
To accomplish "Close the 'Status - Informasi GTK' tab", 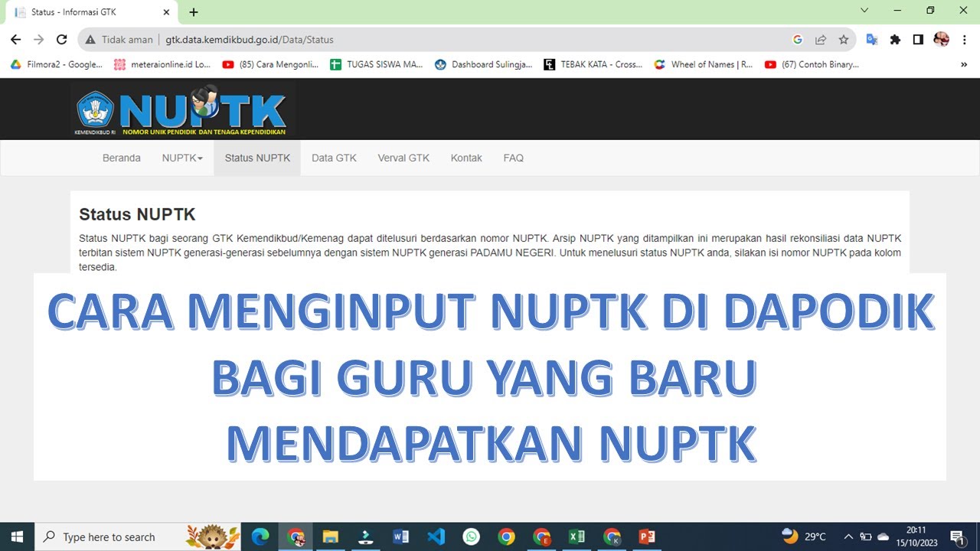I will tap(167, 12).
